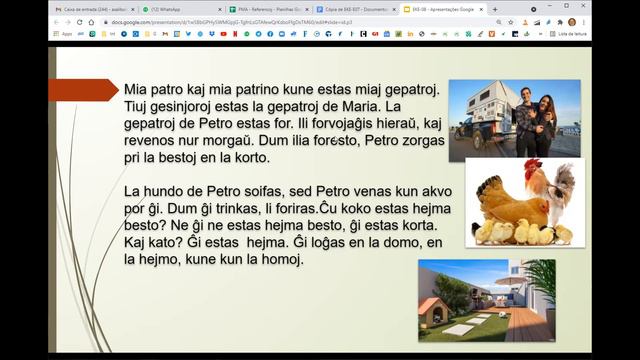Open the browser home page
Screen dimensions: 640x360
click(x=91, y=22)
